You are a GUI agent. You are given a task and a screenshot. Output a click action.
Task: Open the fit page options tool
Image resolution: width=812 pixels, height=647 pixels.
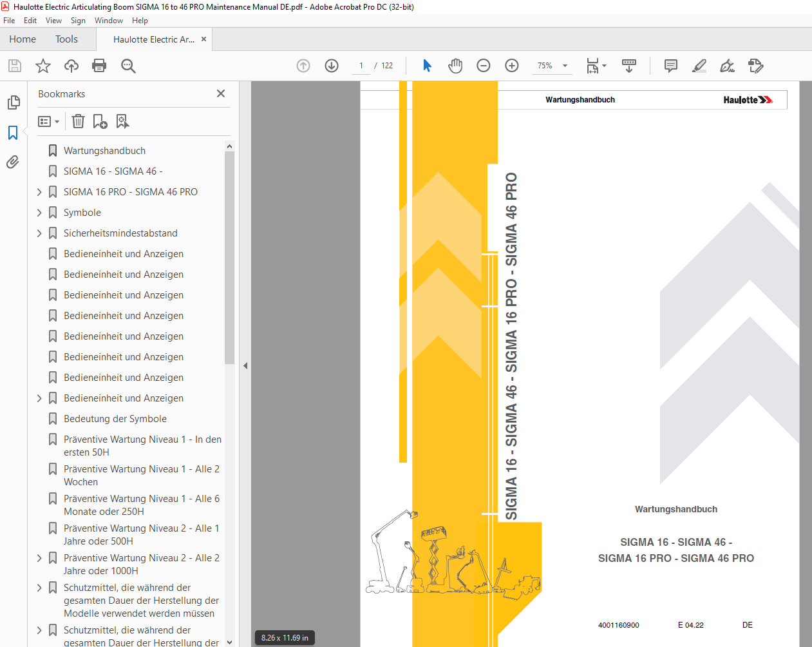coord(596,66)
